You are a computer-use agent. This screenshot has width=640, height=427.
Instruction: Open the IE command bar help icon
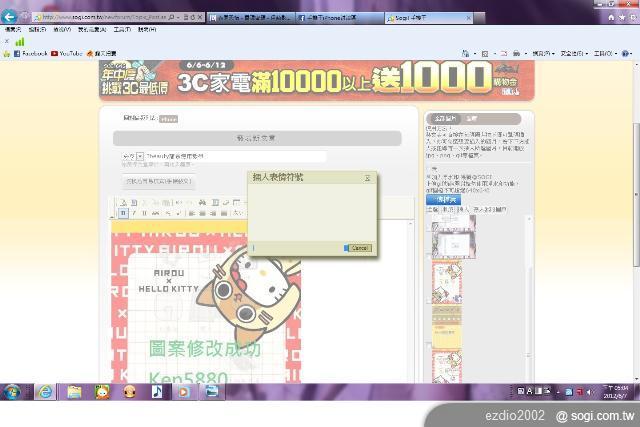pyautogui.click(x=625, y=53)
